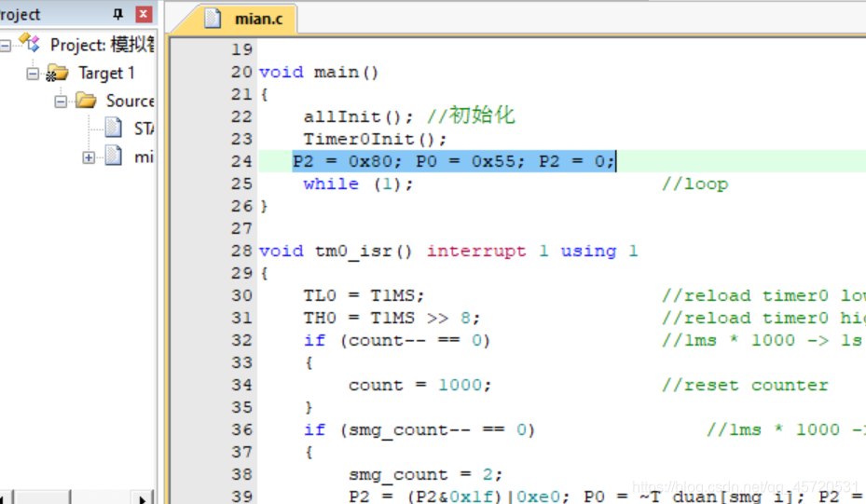Click line number 28 in gutter
Viewport: 866px width, 504px height.
click(241, 252)
